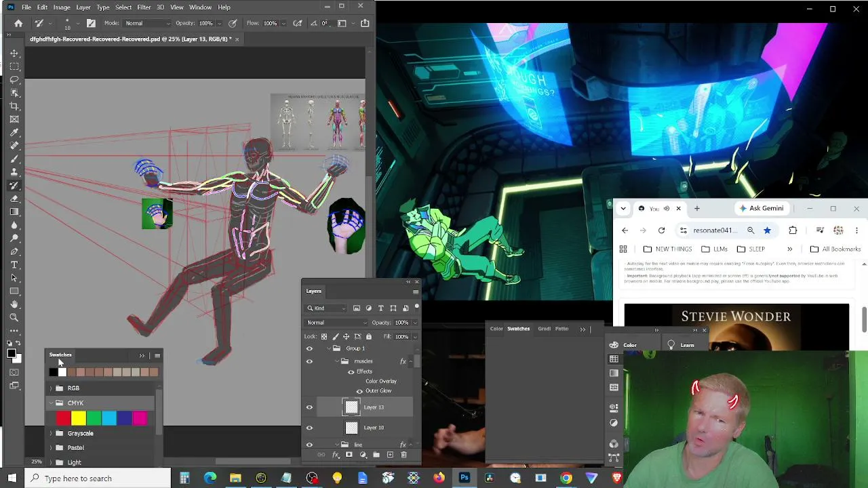Toggle airbrush build-up in options bar

(x=298, y=23)
